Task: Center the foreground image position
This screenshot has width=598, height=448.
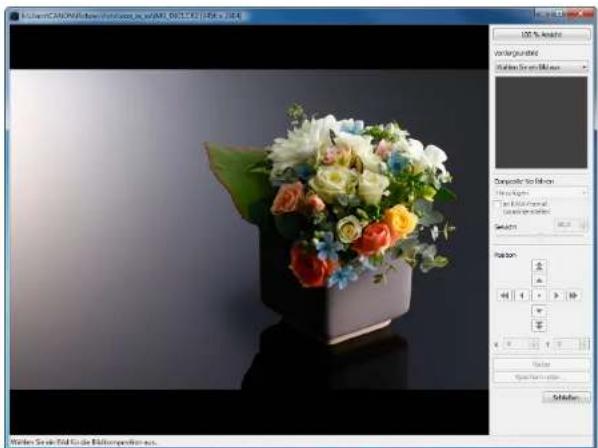Action: (x=539, y=295)
